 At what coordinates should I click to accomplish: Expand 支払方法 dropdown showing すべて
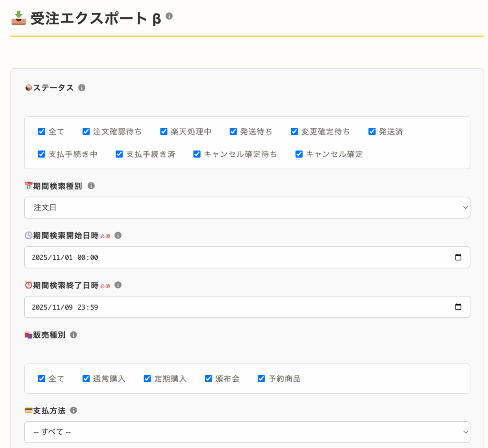[x=247, y=432]
